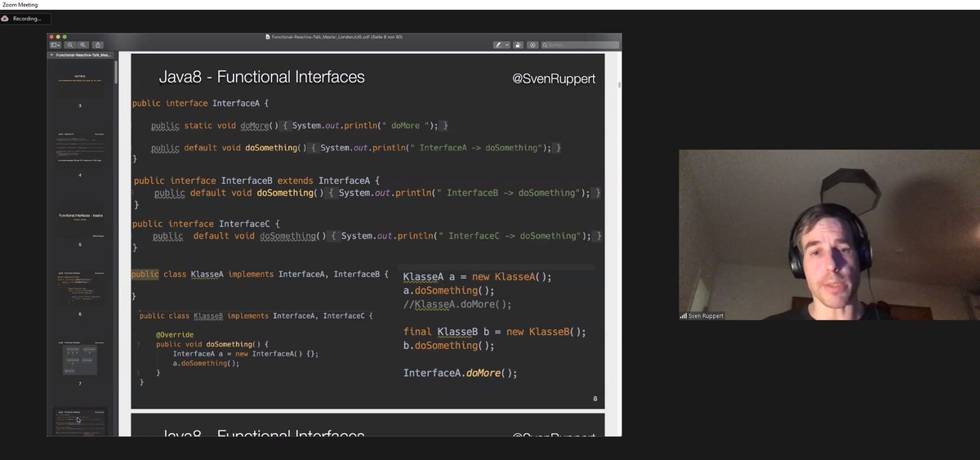Click the '//KlasseA.doMore();' comment line
This screenshot has height=460, width=980.
[457, 305]
